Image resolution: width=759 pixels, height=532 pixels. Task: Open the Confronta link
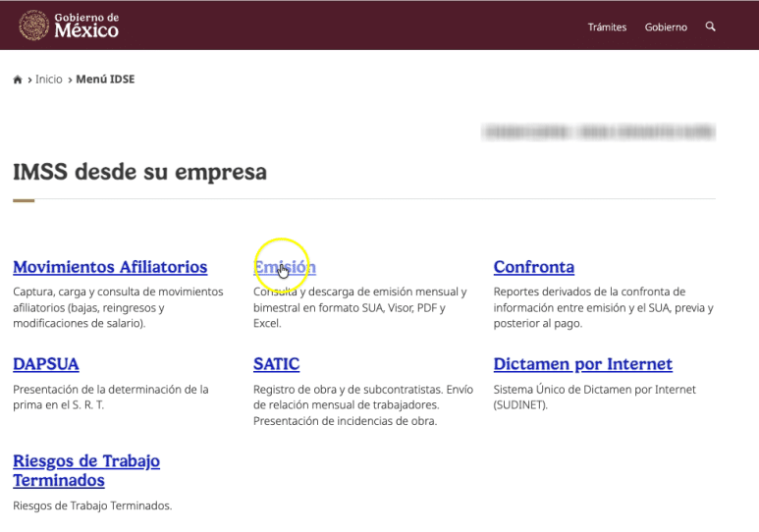(534, 267)
